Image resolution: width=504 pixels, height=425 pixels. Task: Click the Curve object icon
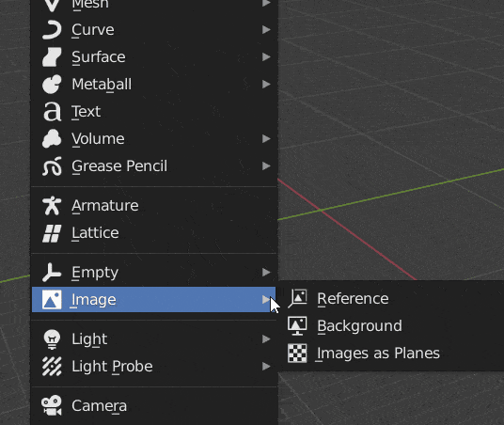click(52, 30)
